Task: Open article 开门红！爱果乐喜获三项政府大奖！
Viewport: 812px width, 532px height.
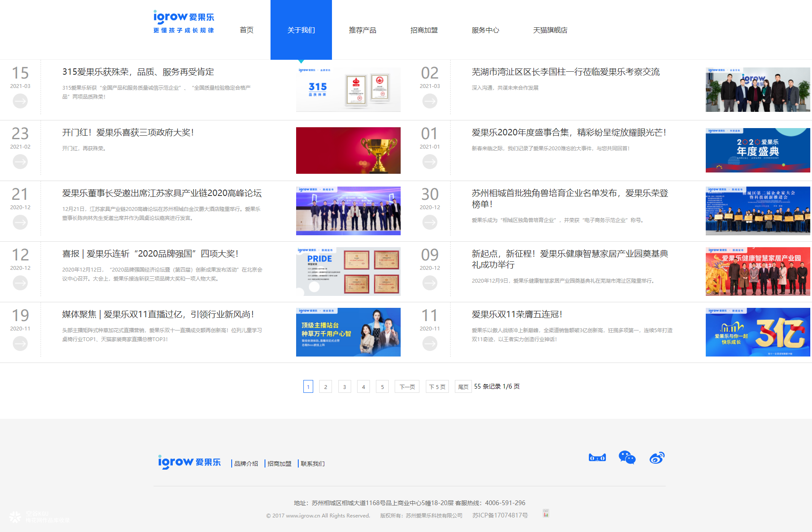Action: 128,132
